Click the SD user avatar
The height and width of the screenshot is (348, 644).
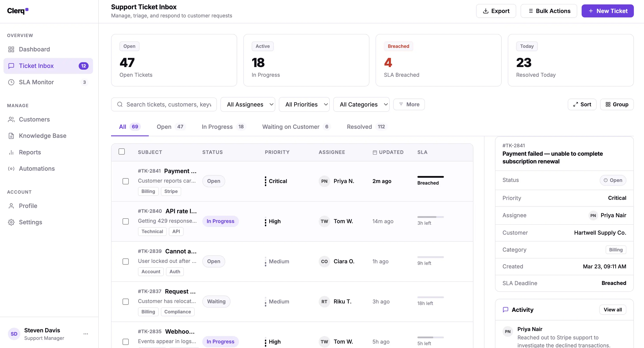[14, 334]
